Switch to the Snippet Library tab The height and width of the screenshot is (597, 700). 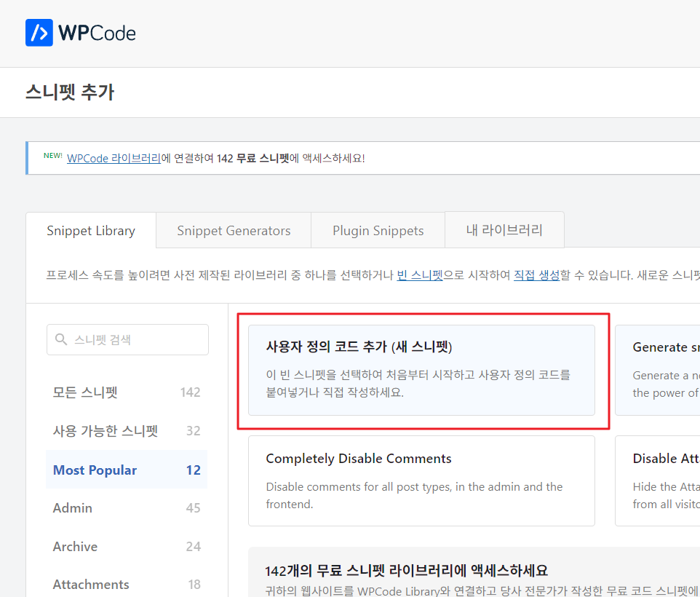(x=91, y=231)
